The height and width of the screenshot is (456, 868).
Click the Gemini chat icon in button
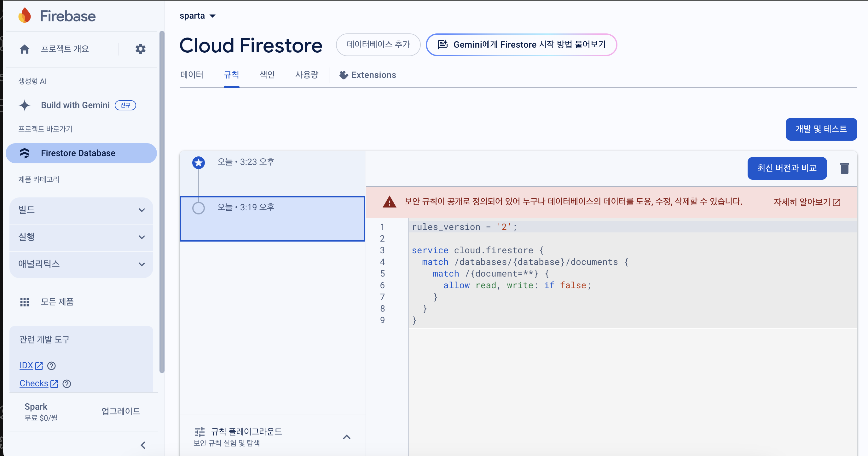[443, 44]
